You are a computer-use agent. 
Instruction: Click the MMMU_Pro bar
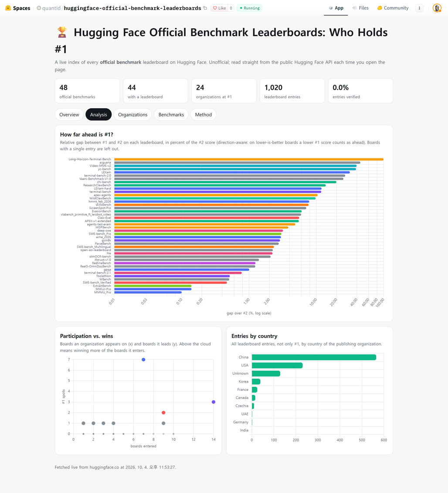tap(148, 292)
